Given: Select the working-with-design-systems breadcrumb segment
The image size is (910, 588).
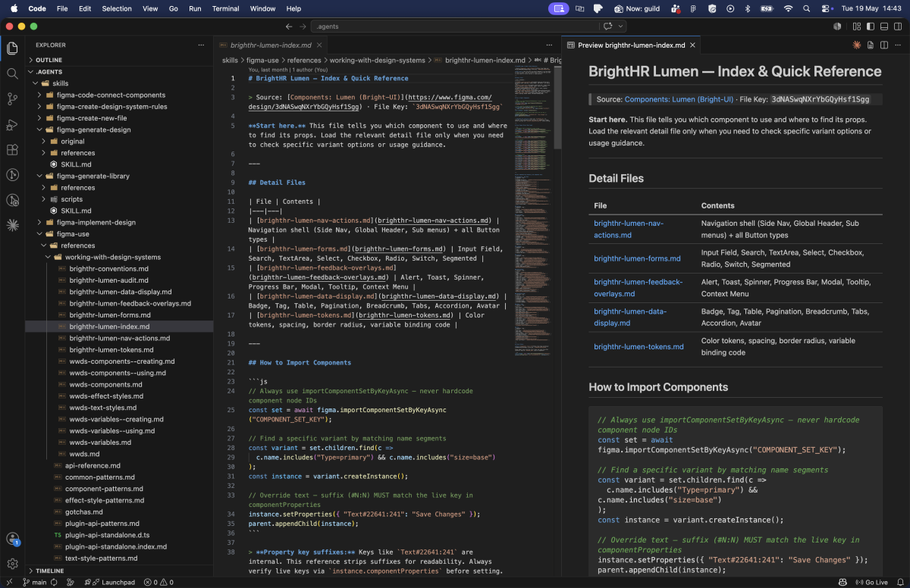Looking at the screenshot, I should pos(376,60).
